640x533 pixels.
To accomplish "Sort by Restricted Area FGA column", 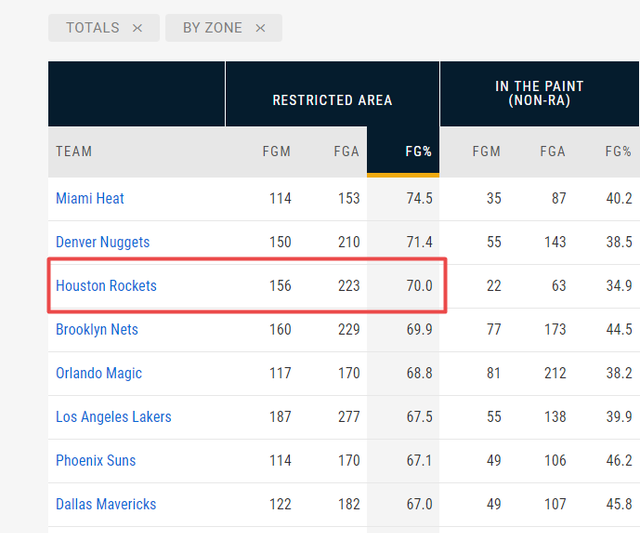I will (x=347, y=152).
